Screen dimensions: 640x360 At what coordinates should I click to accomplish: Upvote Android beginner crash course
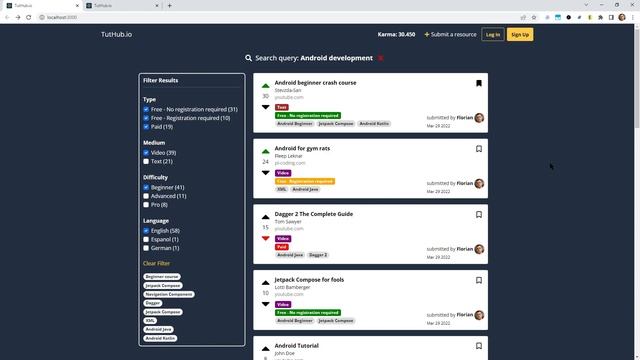(x=265, y=86)
